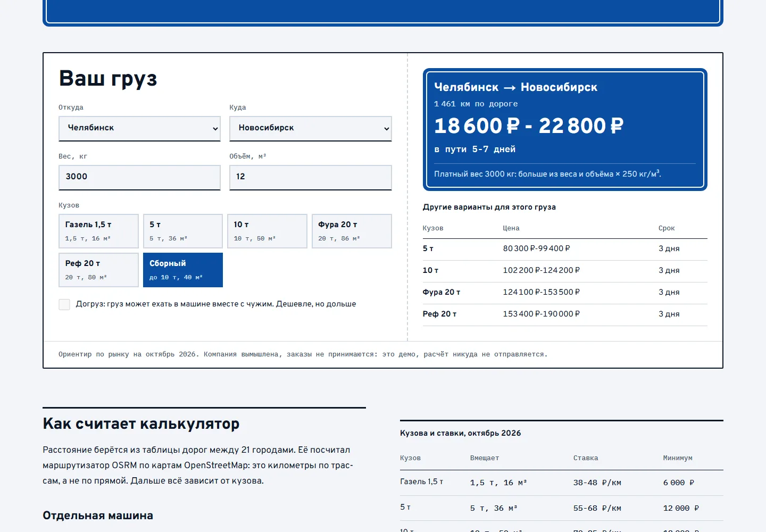The height and width of the screenshot is (532, 766).
Task: Click the 12 000 ₽ minimum cell
Action: (681, 509)
